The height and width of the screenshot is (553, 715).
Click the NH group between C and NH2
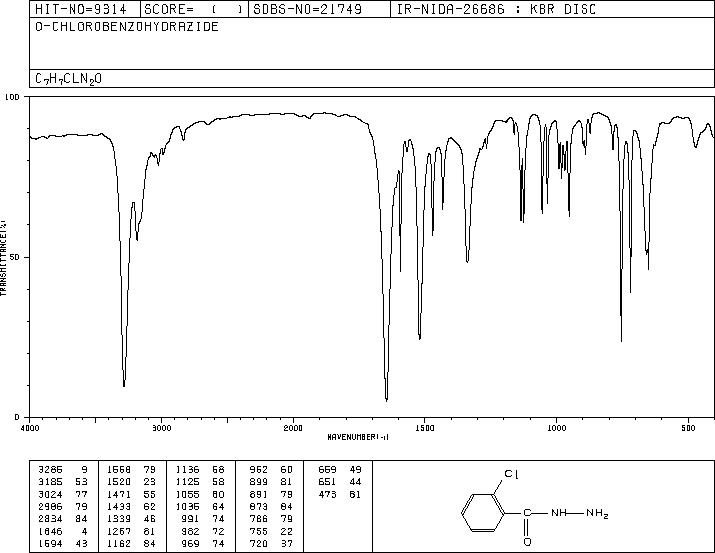pyautogui.click(x=559, y=513)
